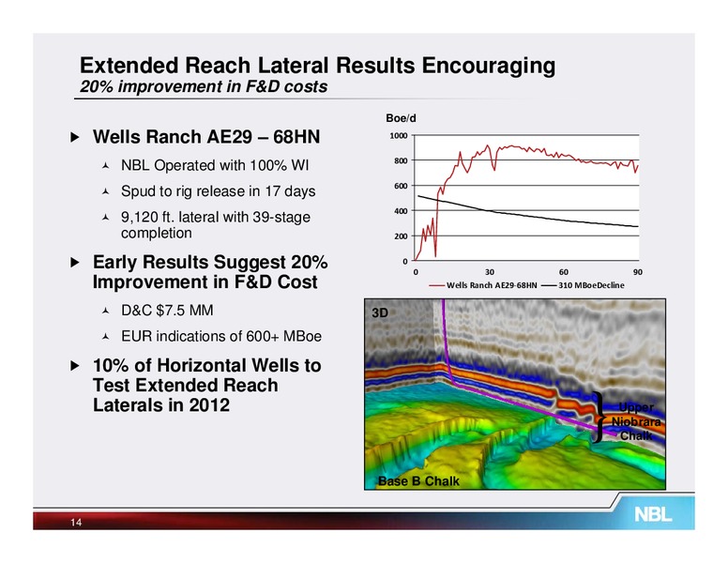Click the 'Boe/d' chart axis title

(x=401, y=118)
